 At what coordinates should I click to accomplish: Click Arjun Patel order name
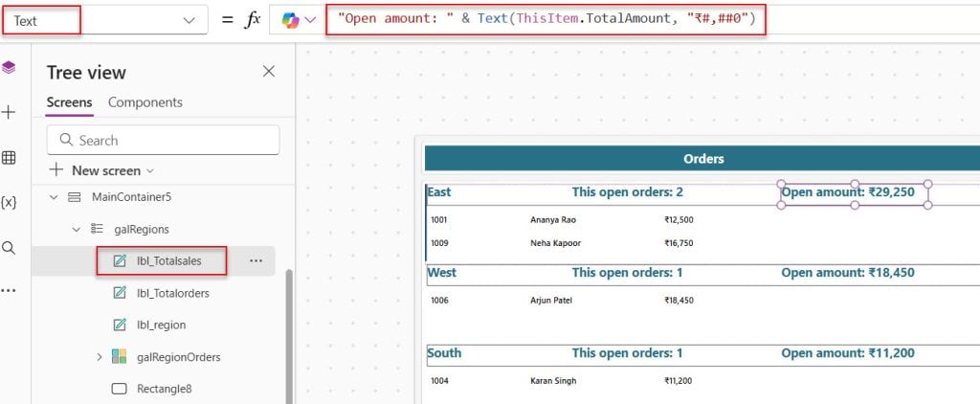coord(550,301)
